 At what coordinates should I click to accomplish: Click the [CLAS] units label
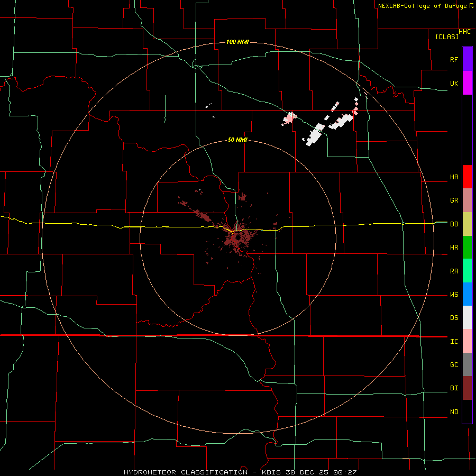click(x=447, y=36)
